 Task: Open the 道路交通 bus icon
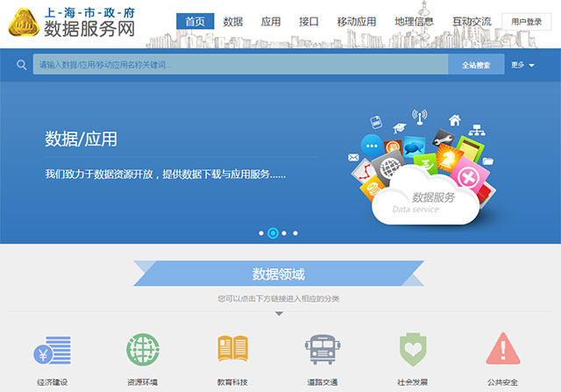point(323,350)
